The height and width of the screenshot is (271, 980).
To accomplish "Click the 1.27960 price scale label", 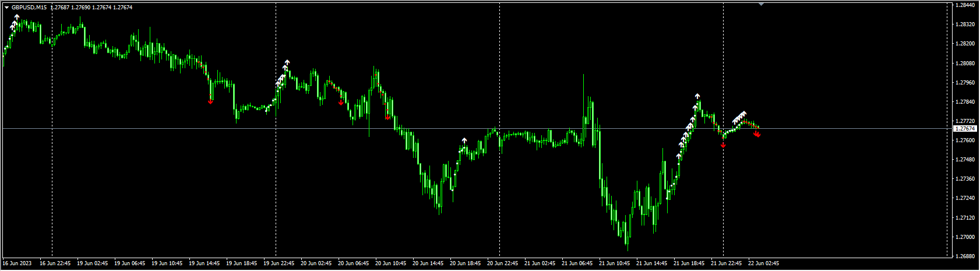I will (x=966, y=82).
